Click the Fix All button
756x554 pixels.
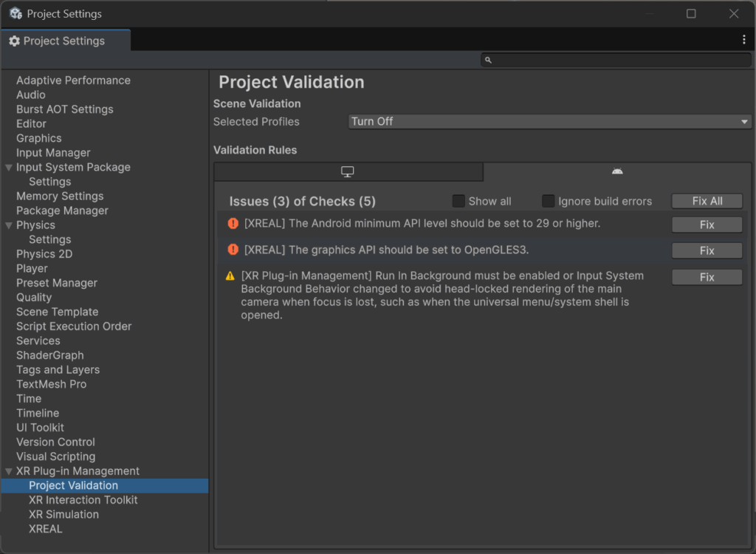(707, 201)
